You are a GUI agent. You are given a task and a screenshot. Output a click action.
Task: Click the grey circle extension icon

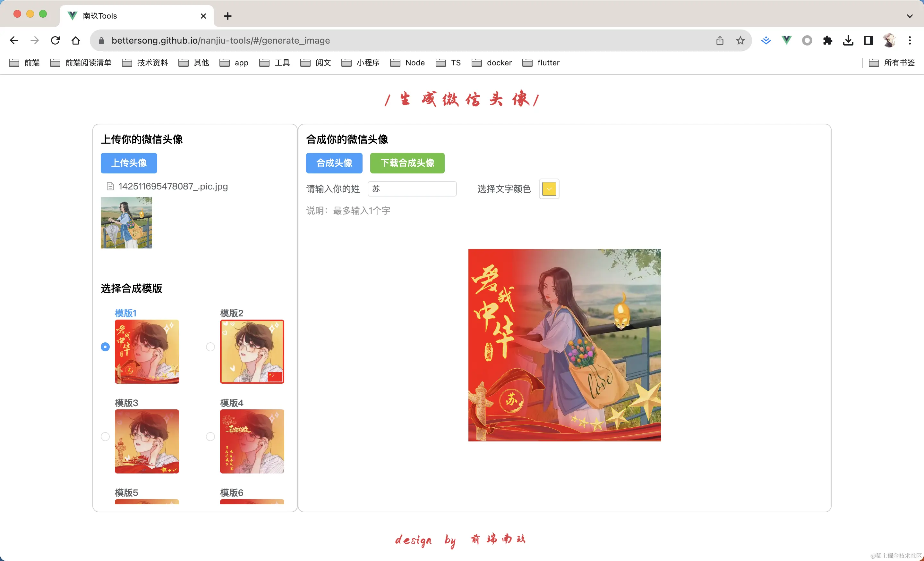(x=807, y=40)
